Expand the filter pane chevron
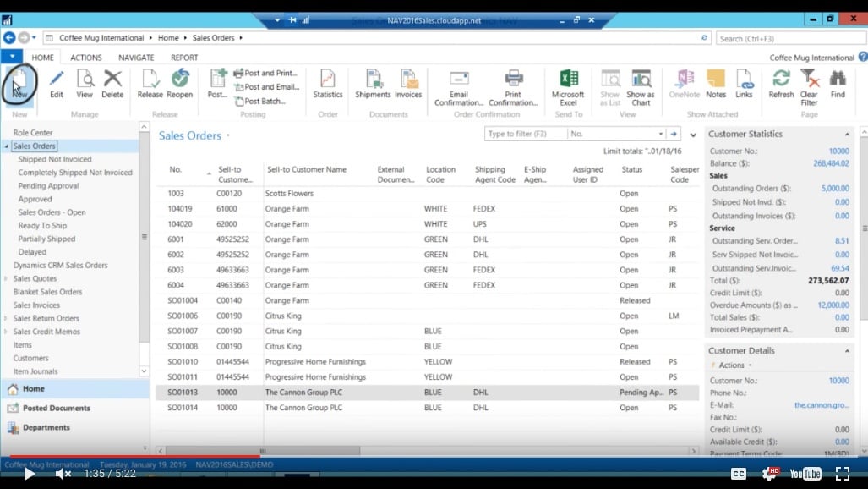 point(692,135)
